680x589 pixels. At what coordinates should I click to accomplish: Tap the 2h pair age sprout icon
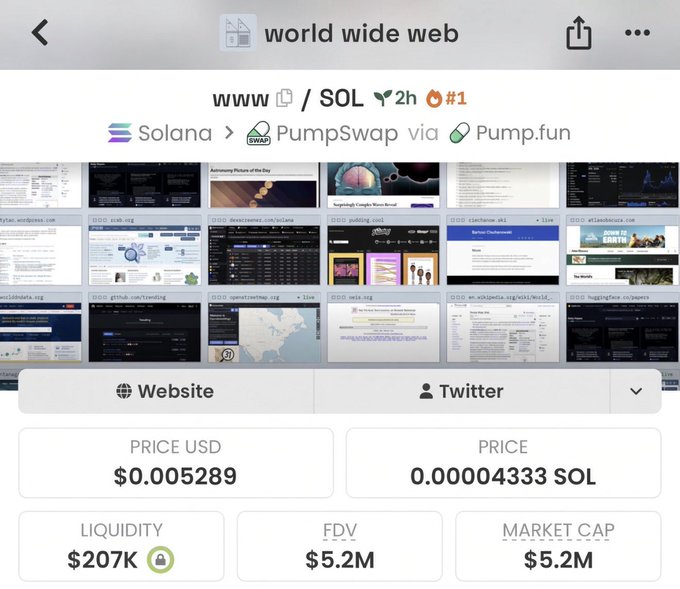click(x=382, y=98)
